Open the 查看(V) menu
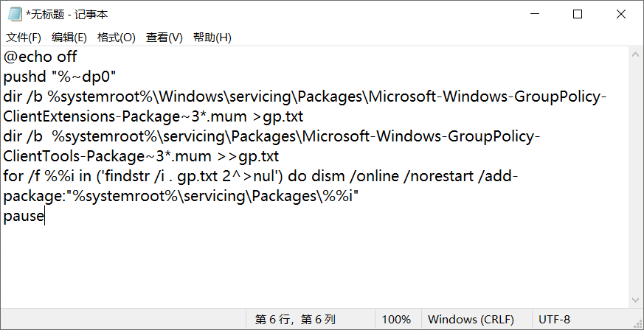Image resolution: width=644 pixels, height=330 pixels. pos(165,38)
